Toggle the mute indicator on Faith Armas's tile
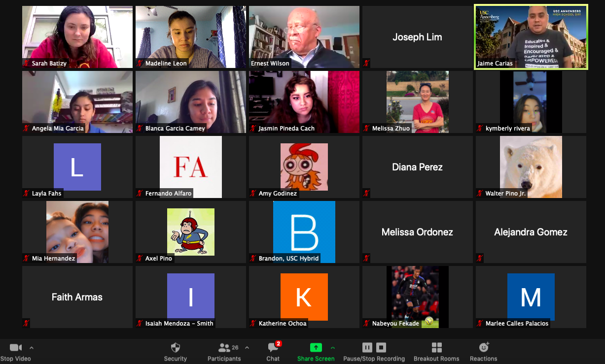The width and height of the screenshot is (605, 364). click(25, 323)
